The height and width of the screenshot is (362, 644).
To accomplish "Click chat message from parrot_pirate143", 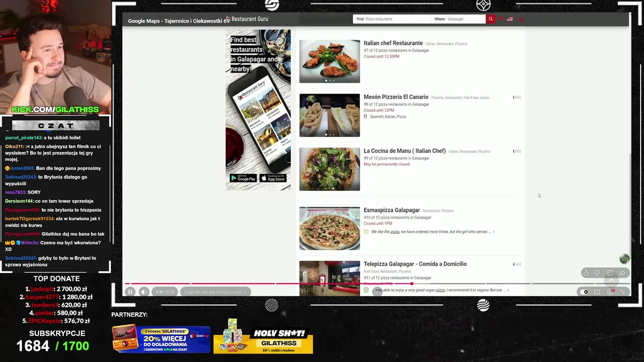I will [x=43, y=138].
